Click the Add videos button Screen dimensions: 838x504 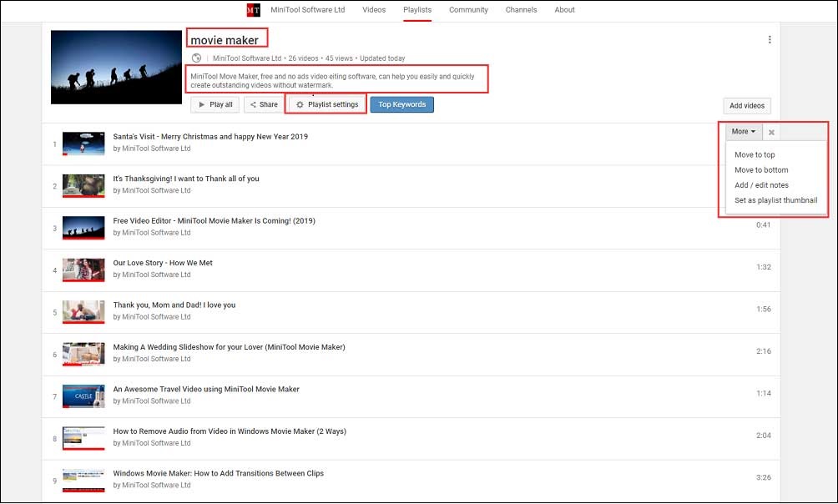(x=746, y=106)
